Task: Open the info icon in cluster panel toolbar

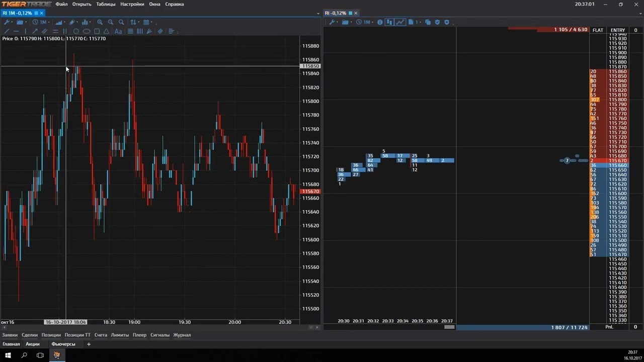Action: pyautogui.click(x=380, y=22)
